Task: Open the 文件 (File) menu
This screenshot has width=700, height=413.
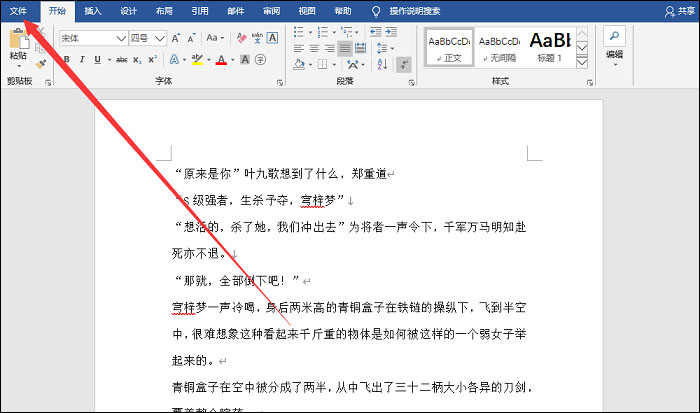Action: pos(20,11)
